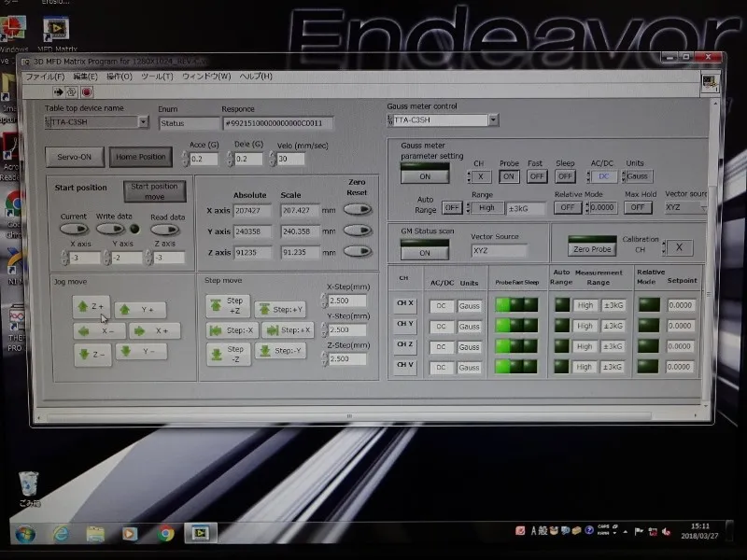Click the Home Position button
Image resolution: width=747 pixels, height=560 pixels.
point(141,157)
